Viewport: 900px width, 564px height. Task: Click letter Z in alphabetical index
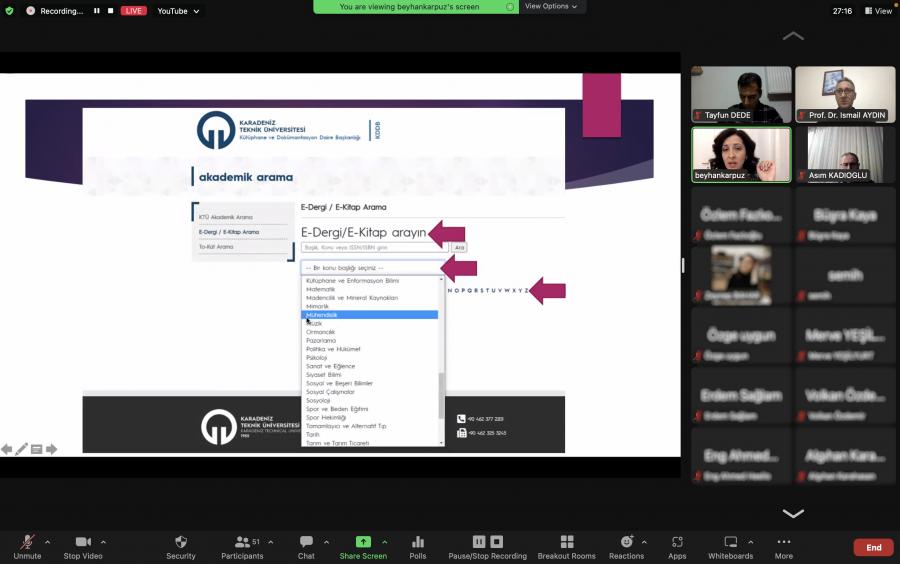(526, 291)
